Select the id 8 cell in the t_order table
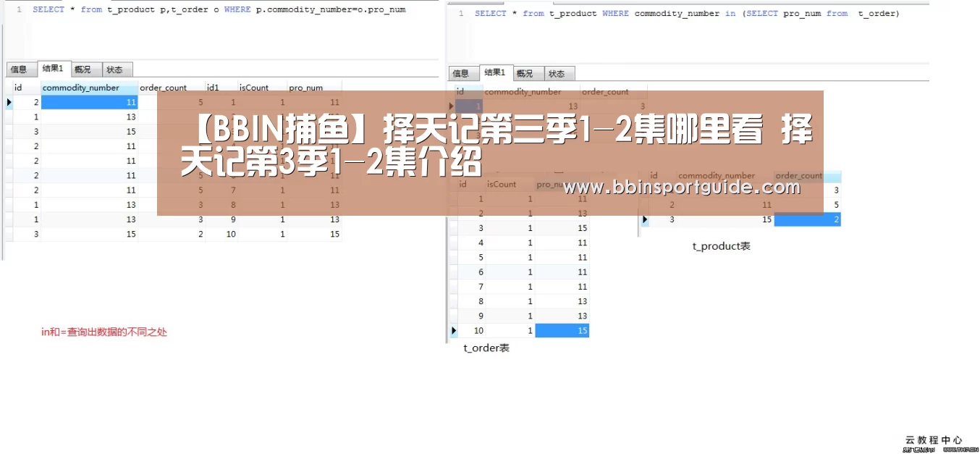 (x=472, y=301)
